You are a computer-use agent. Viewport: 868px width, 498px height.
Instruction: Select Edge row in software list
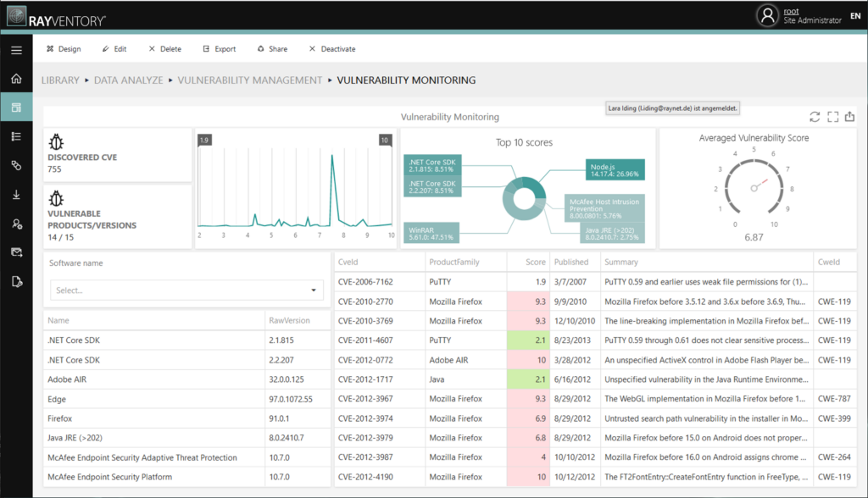[187, 399]
